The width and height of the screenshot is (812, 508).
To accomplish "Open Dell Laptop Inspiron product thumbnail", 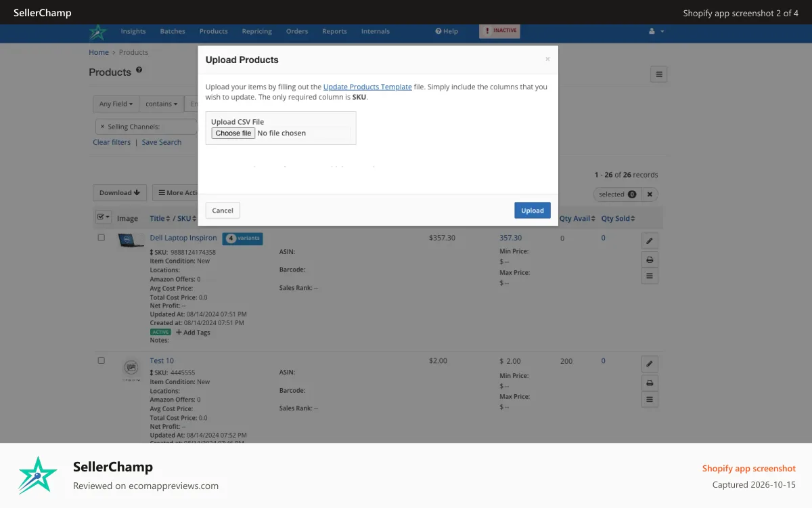I will (131, 240).
